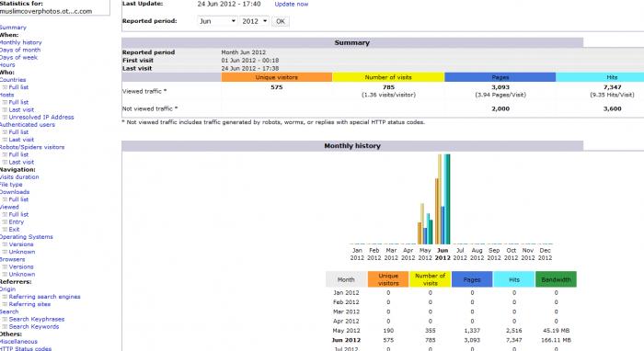This screenshot has width=644, height=351.
Task: Open Last visit under Robots/Spiders visitors
Action: coord(21,163)
